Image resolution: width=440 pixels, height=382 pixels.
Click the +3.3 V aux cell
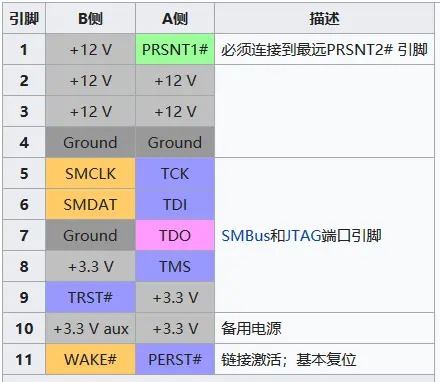pos(90,328)
